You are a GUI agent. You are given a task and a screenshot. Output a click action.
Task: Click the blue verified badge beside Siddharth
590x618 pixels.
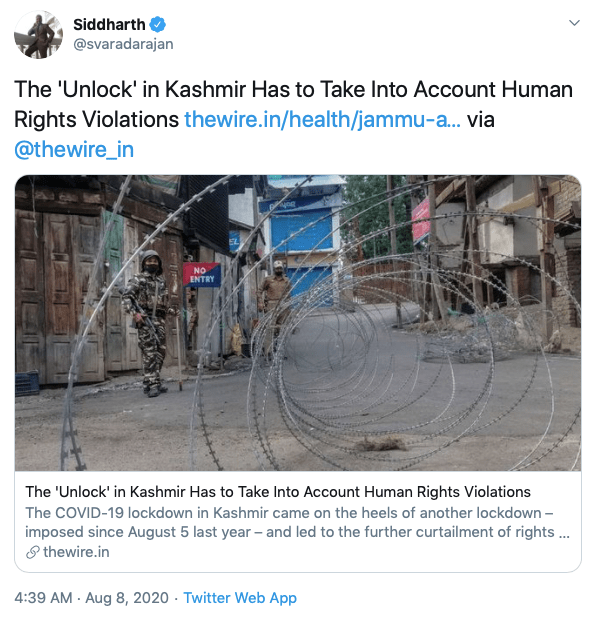(x=158, y=24)
